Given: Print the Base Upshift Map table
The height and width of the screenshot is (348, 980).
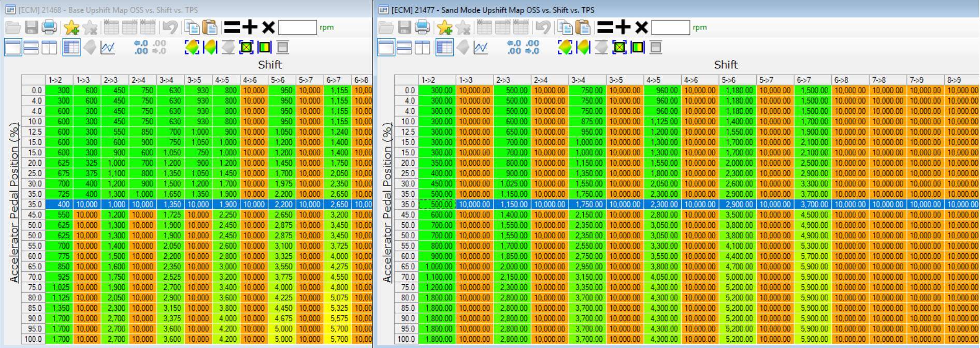Looking at the screenshot, I should [49, 27].
